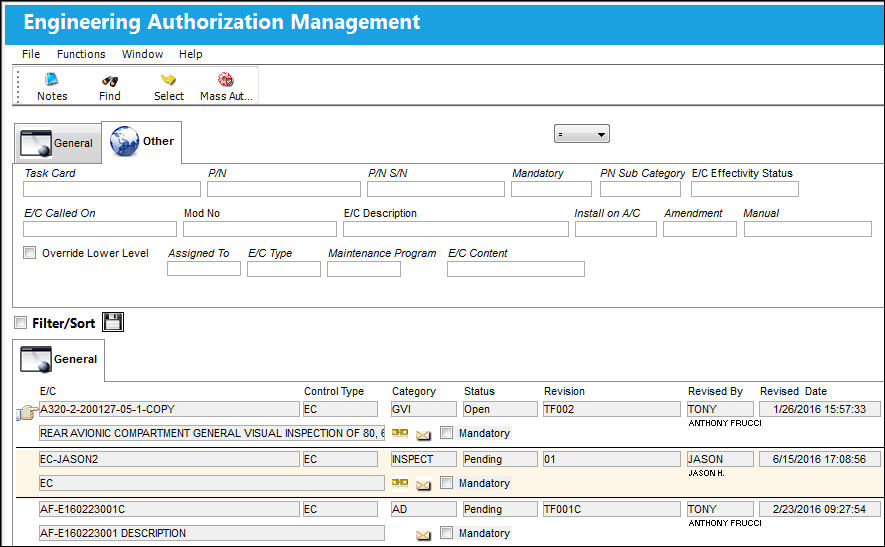Click the P/N input field
This screenshot has height=547, width=885.
click(x=284, y=189)
